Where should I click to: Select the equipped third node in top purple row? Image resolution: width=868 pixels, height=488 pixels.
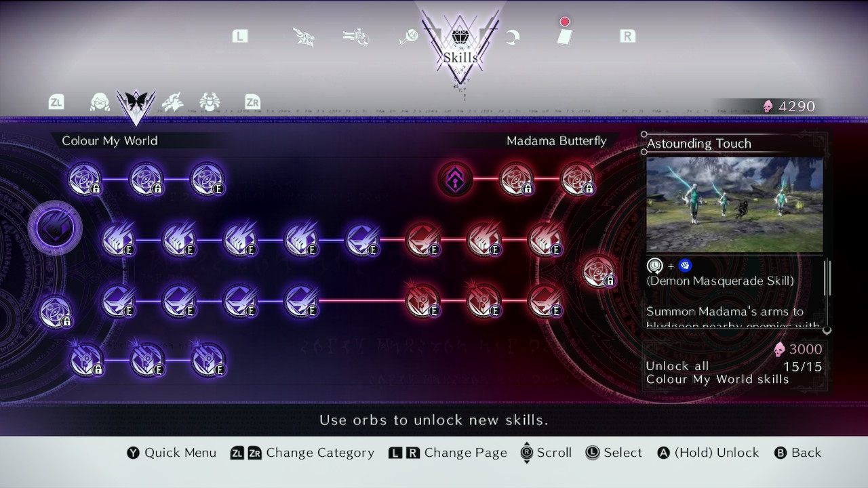(208, 179)
